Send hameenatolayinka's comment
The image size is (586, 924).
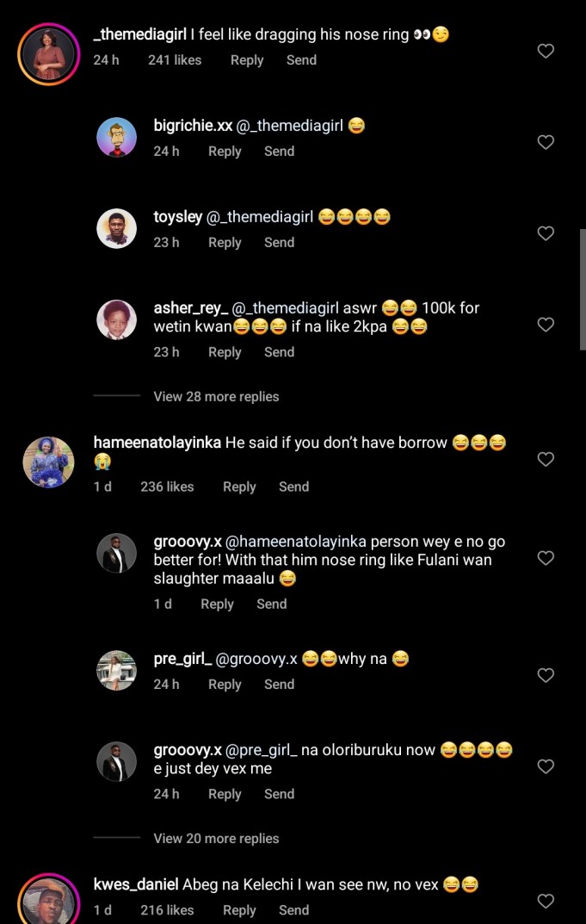coord(293,487)
